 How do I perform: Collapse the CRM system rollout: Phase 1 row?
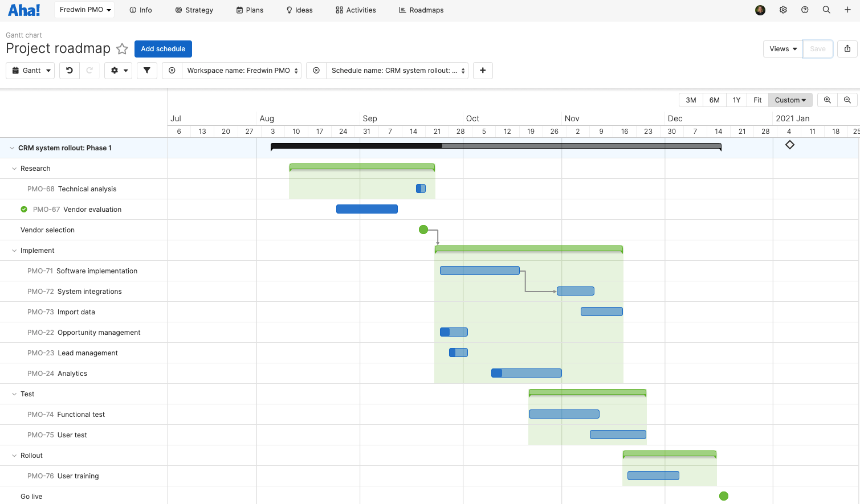[x=12, y=148]
